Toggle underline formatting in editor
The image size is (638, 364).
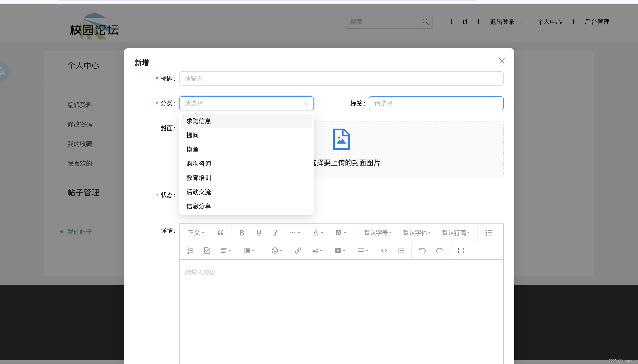[x=259, y=233]
